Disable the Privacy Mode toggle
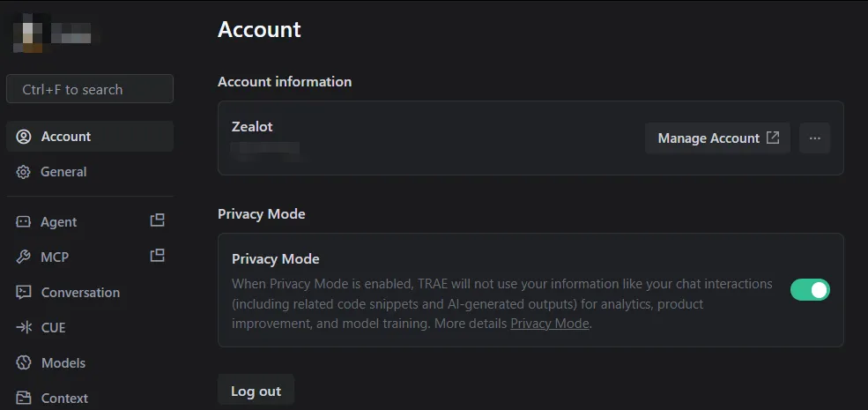Image resolution: width=868 pixels, height=410 pixels. click(x=810, y=290)
